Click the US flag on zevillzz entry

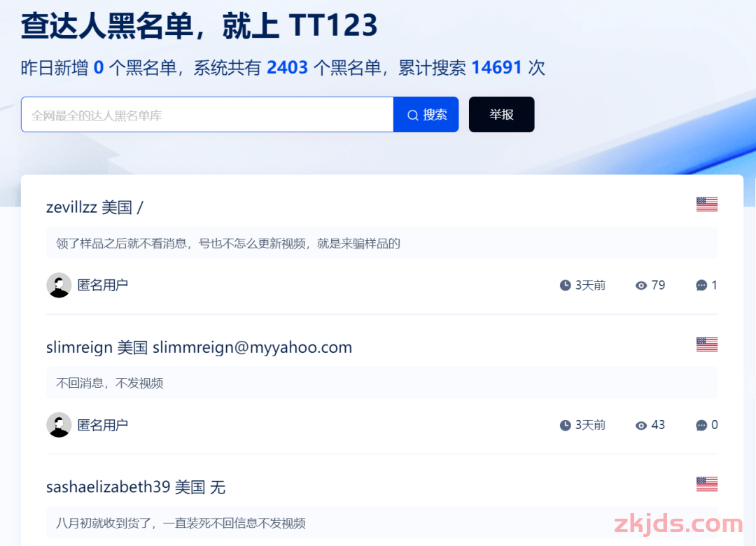707,204
